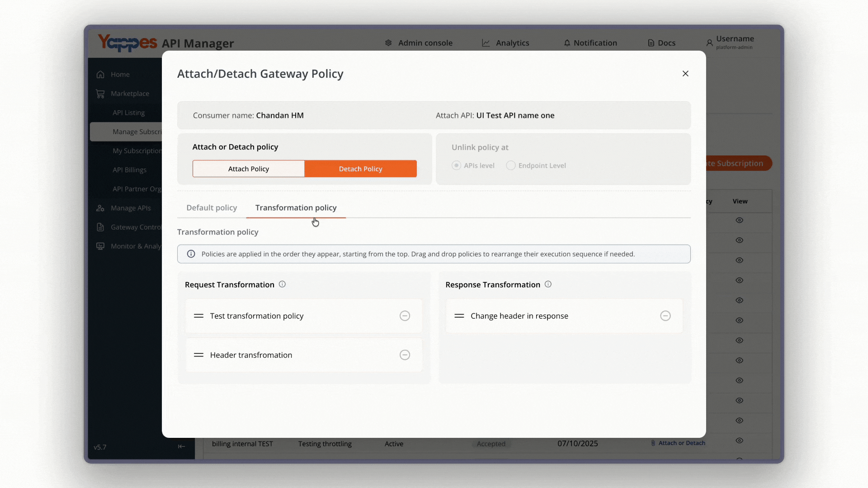The width and height of the screenshot is (868, 488).
Task: Open API Billings in the sidebar
Action: [130, 170]
